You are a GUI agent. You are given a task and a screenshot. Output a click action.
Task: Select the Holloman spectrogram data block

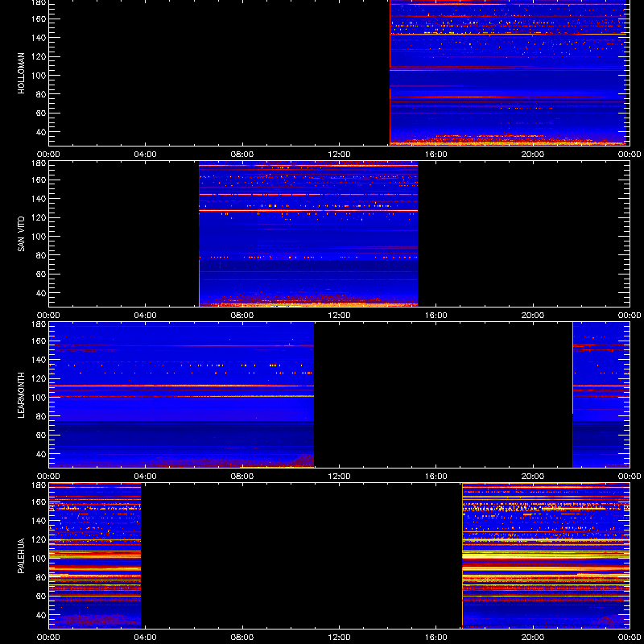[x=510, y=72]
